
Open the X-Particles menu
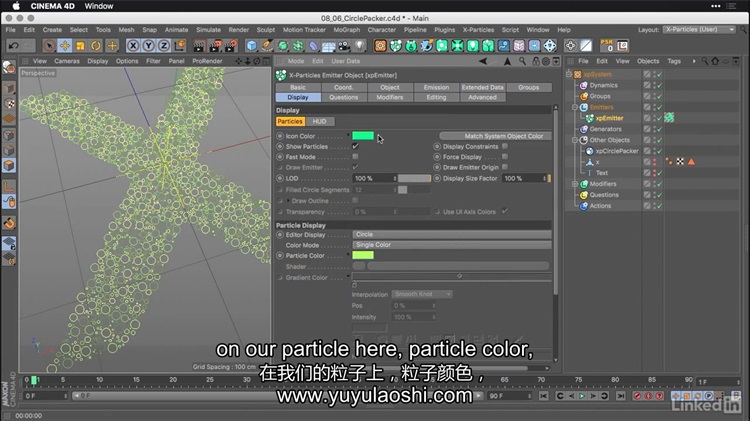click(x=478, y=30)
